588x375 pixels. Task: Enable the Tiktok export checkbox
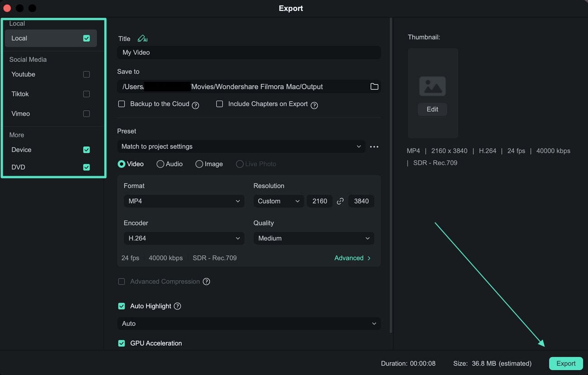pyautogui.click(x=86, y=94)
